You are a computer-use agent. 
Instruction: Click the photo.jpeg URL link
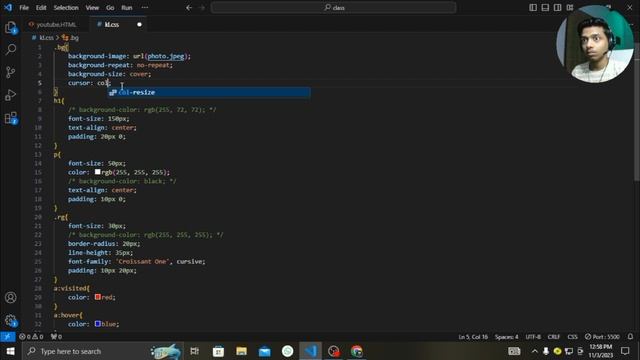coord(166,56)
